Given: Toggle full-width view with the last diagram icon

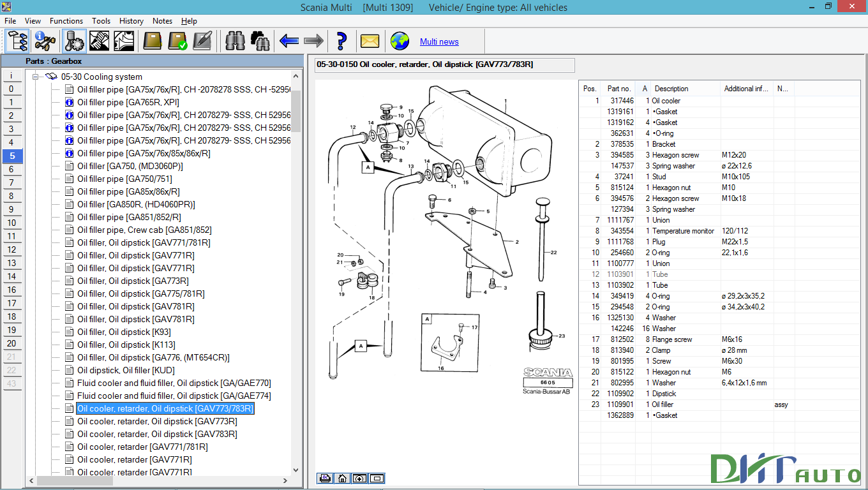Looking at the screenshot, I should [x=377, y=478].
